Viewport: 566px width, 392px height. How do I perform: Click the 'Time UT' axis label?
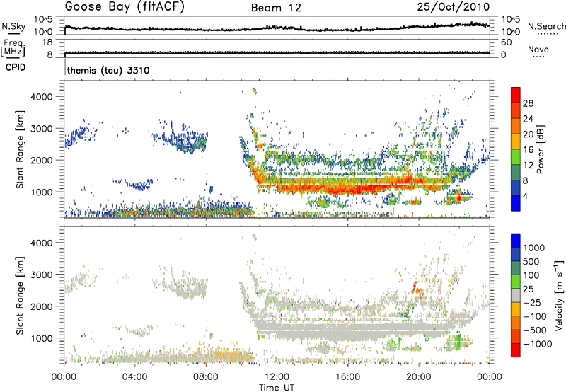277,388
